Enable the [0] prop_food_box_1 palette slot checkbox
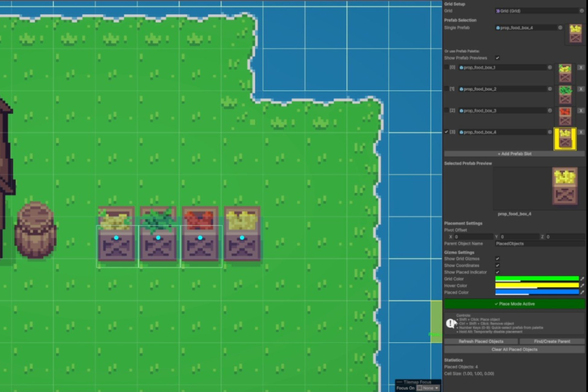The height and width of the screenshot is (392, 588). pos(447,68)
